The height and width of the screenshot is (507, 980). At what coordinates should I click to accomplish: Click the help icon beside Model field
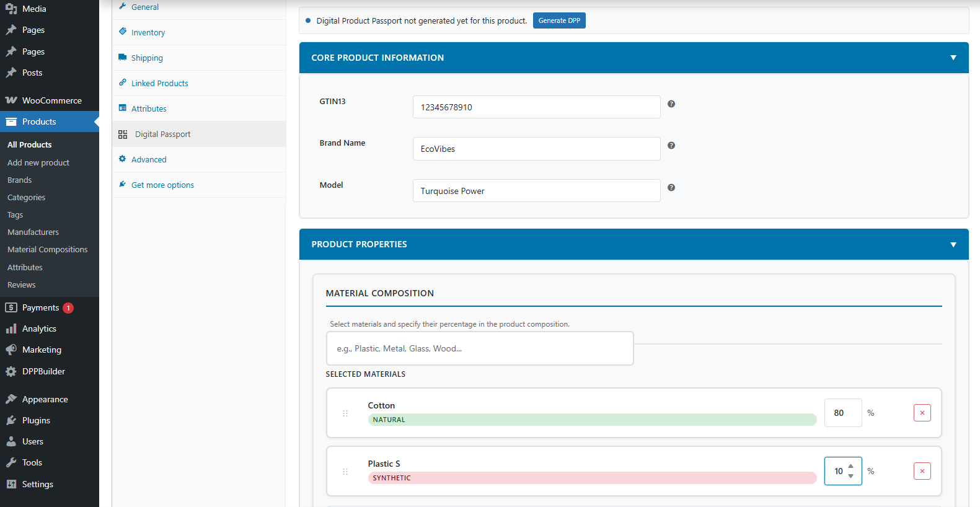pos(671,188)
